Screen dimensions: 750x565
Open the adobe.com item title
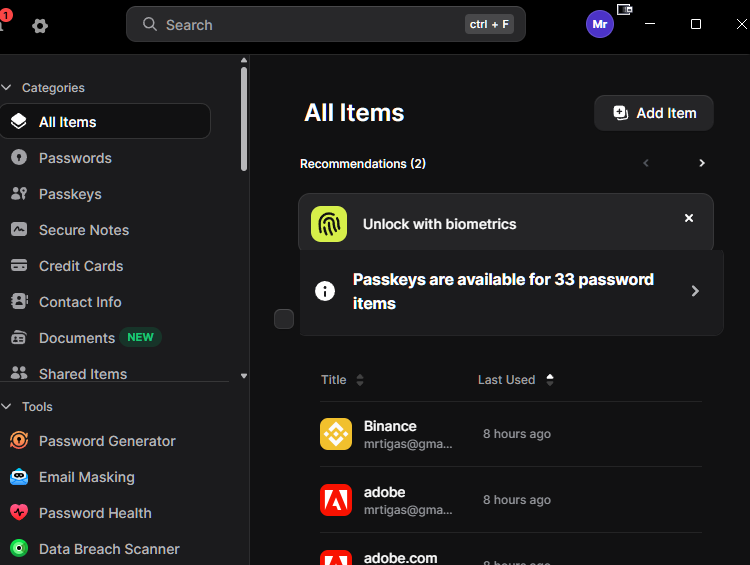[400, 558]
